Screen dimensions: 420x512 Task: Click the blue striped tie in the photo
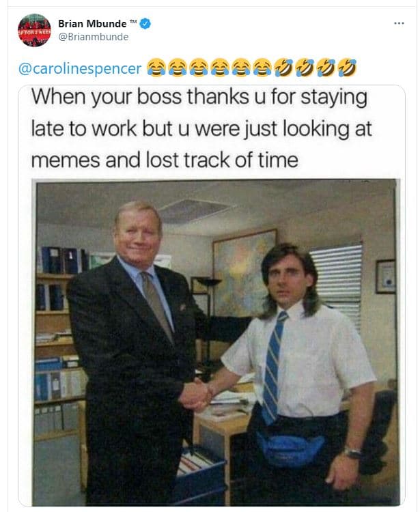(x=272, y=367)
